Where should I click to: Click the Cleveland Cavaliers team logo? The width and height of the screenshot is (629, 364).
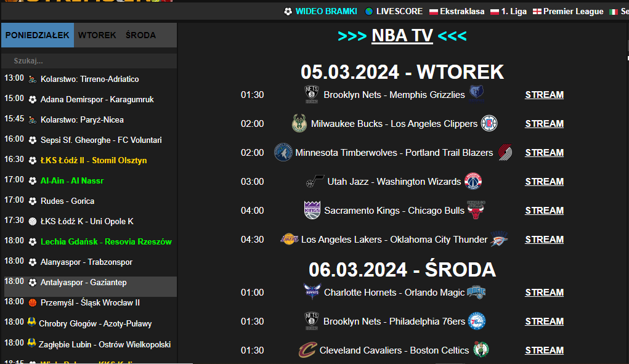click(307, 350)
